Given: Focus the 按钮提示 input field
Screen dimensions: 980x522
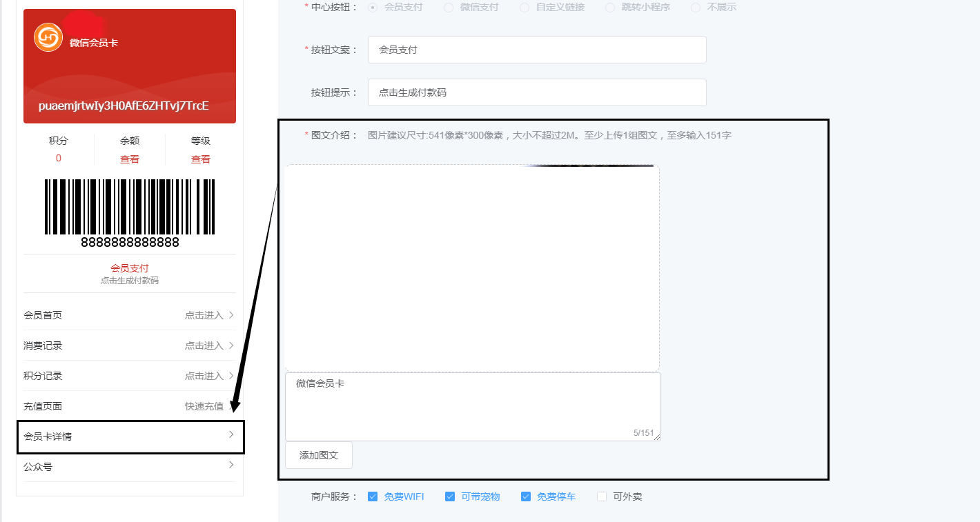Looking at the screenshot, I should click(x=537, y=92).
